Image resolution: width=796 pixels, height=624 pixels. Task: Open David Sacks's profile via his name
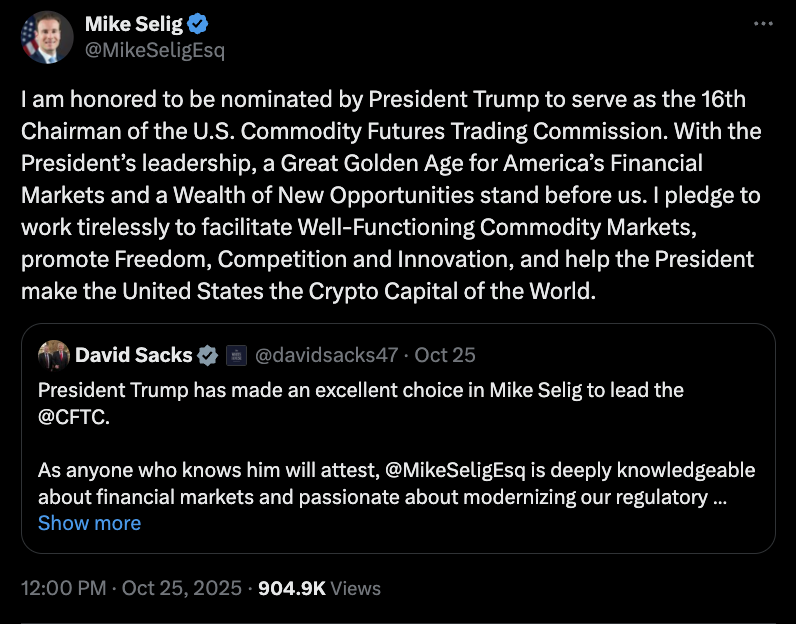coord(135,355)
